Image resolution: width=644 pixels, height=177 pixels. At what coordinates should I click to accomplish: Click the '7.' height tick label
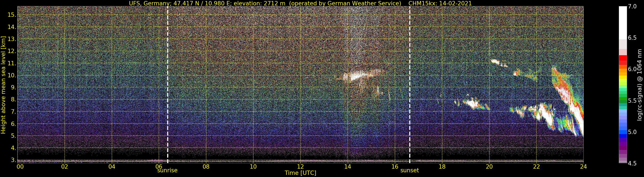point(13,112)
